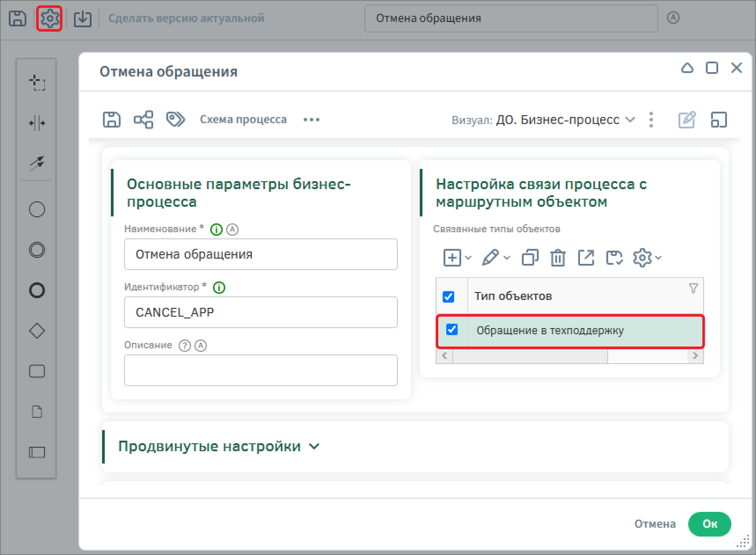Image resolution: width=756 pixels, height=555 pixels.
Task: Open process settings gear in the top toolbar
Action: click(x=50, y=18)
